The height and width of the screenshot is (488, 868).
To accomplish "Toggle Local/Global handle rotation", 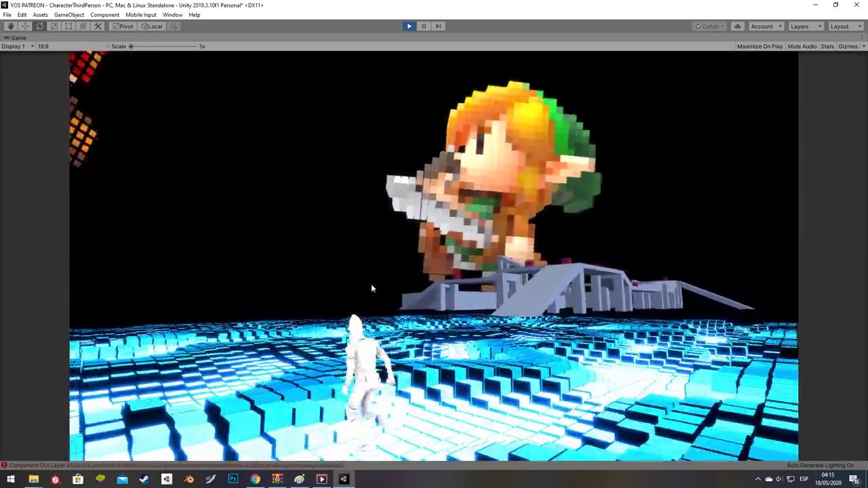I will [152, 26].
